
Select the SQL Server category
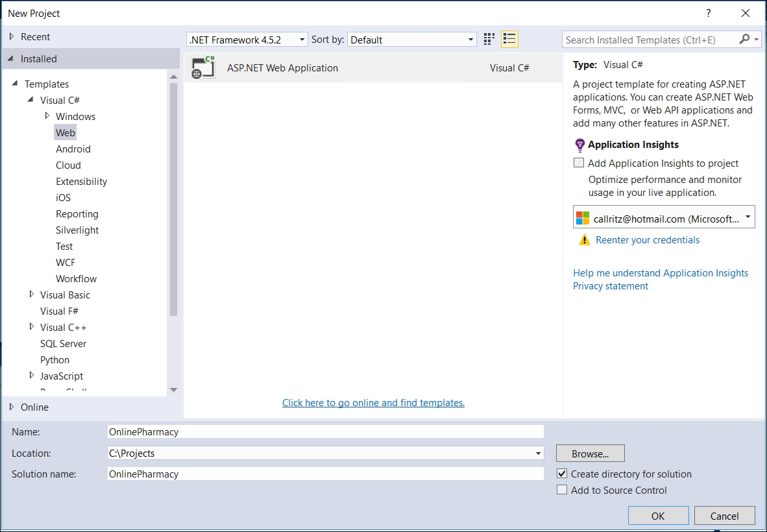[x=63, y=343]
